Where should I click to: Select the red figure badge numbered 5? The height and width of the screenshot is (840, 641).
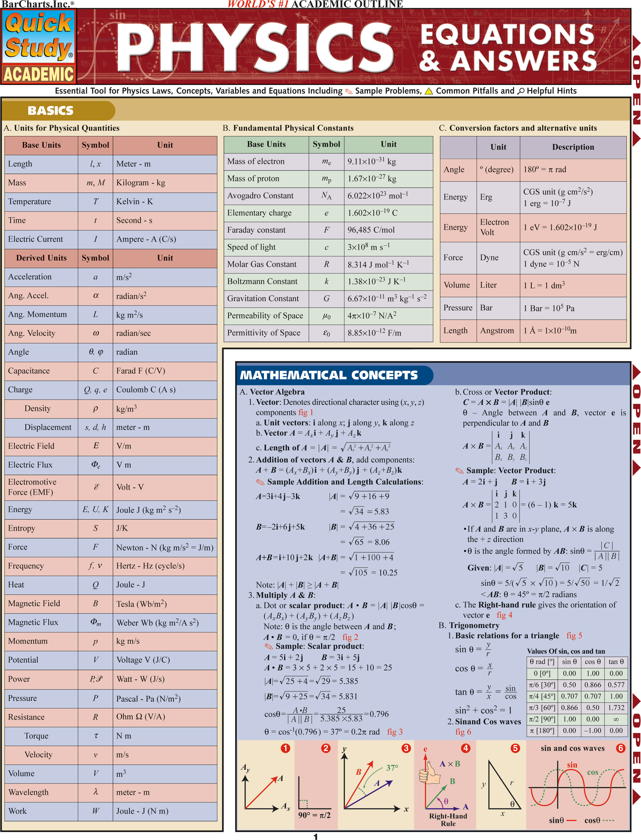coord(515,748)
